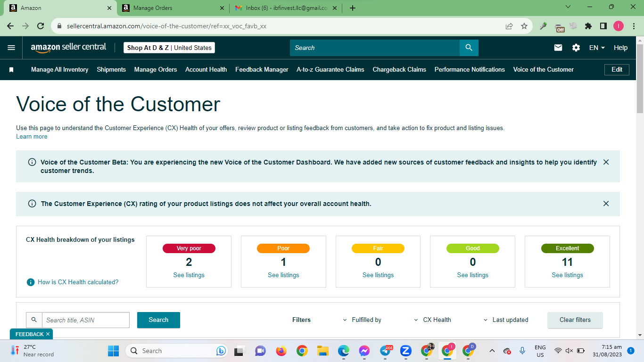Image resolution: width=644 pixels, height=362 pixels.
Task: Switch to the Manage Orders browser tab
Action: pos(173,8)
